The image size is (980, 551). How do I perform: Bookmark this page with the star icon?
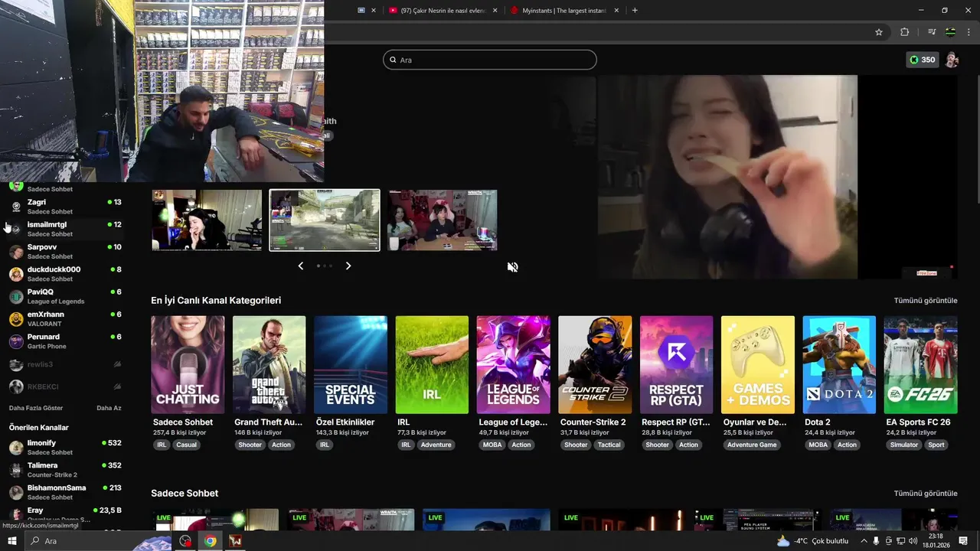point(879,32)
